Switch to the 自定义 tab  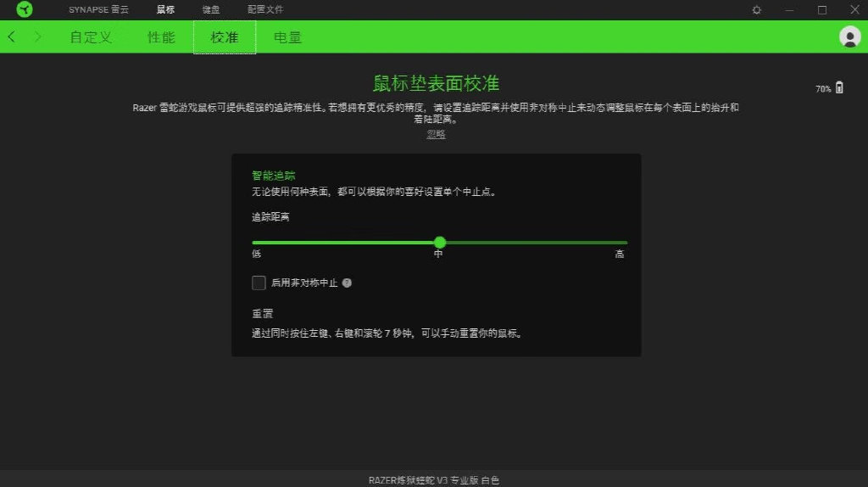[x=91, y=37]
